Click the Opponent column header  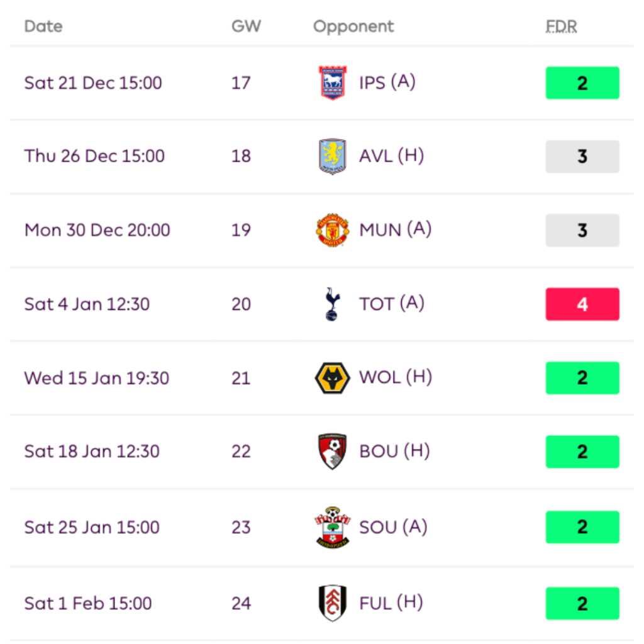(353, 26)
